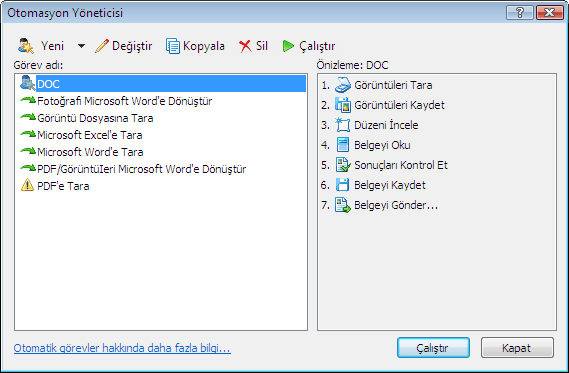Select PDF'e Tara task

(63, 186)
